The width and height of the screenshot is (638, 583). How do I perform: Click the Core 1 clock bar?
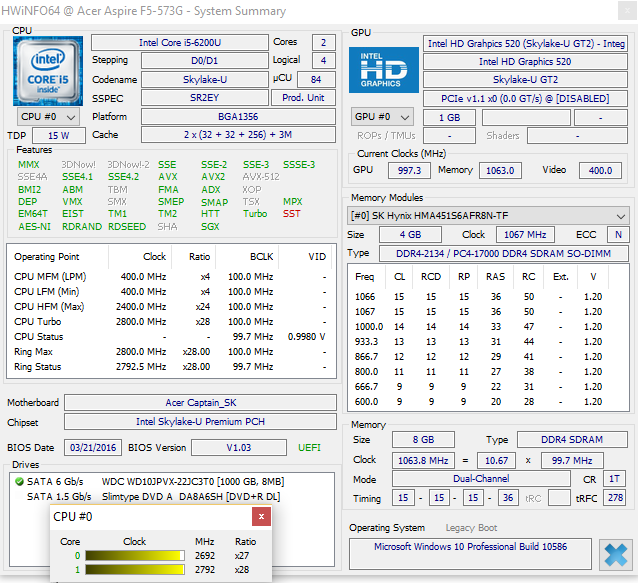coord(135,570)
